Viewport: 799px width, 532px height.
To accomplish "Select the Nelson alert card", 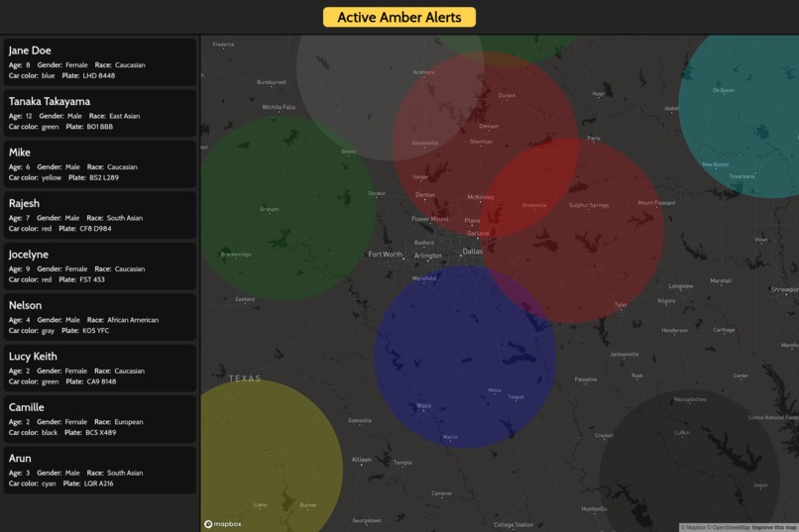I will point(100,317).
